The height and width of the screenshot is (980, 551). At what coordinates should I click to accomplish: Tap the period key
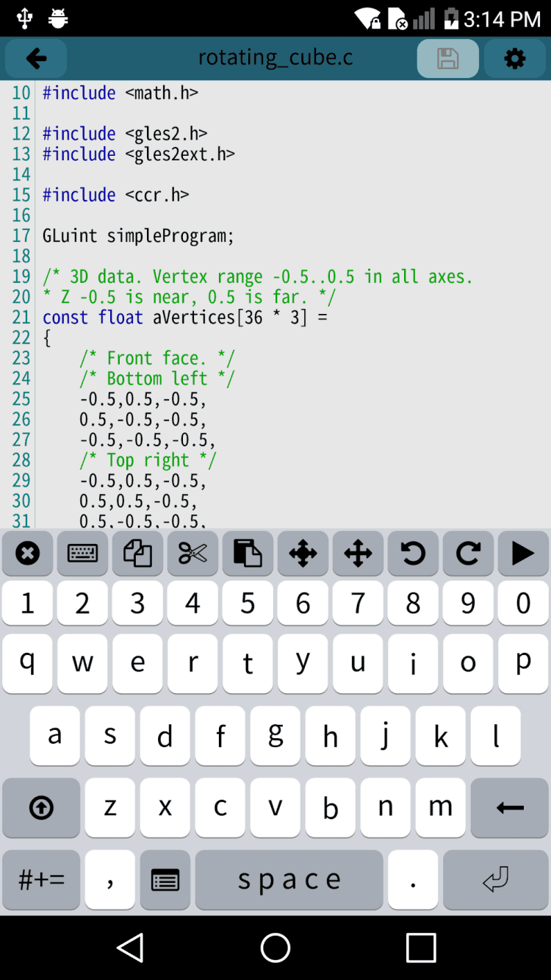[x=414, y=880]
